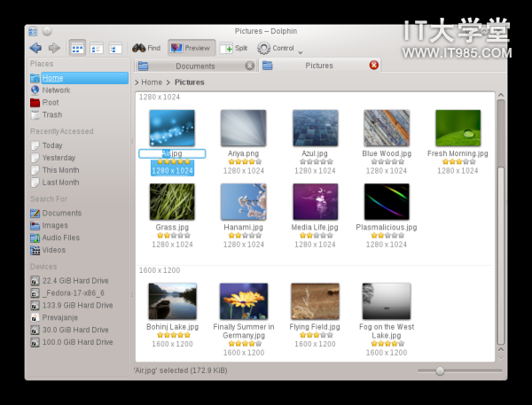Click Pictures in the breadcrumb path

(x=190, y=82)
